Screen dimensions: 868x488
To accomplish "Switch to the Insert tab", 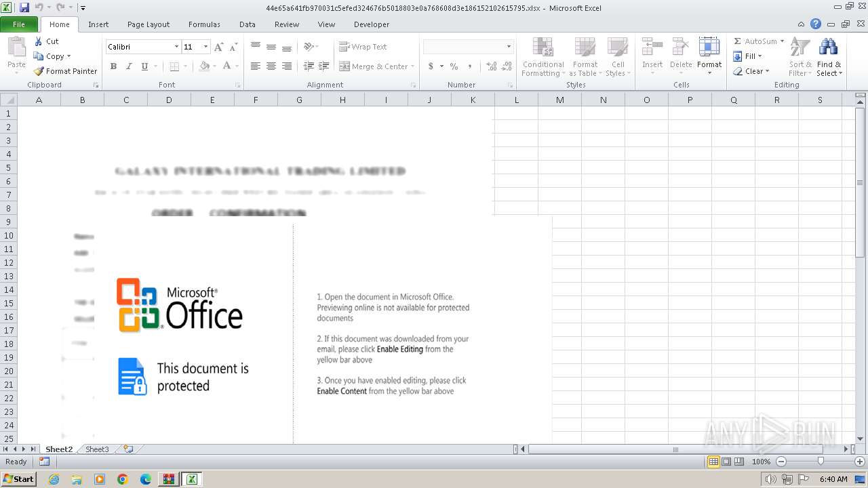I will pos(98,24).
